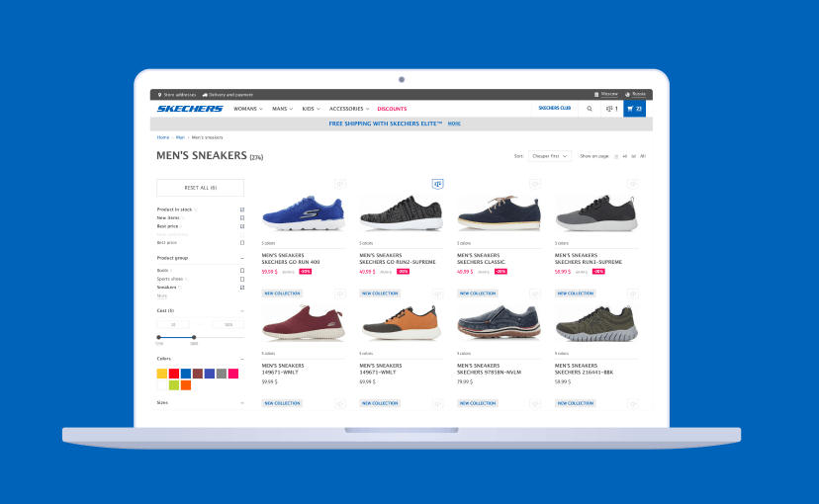819x504 pixels.
Task: Click the Skechers logo
Action: (x=190, y=109)
